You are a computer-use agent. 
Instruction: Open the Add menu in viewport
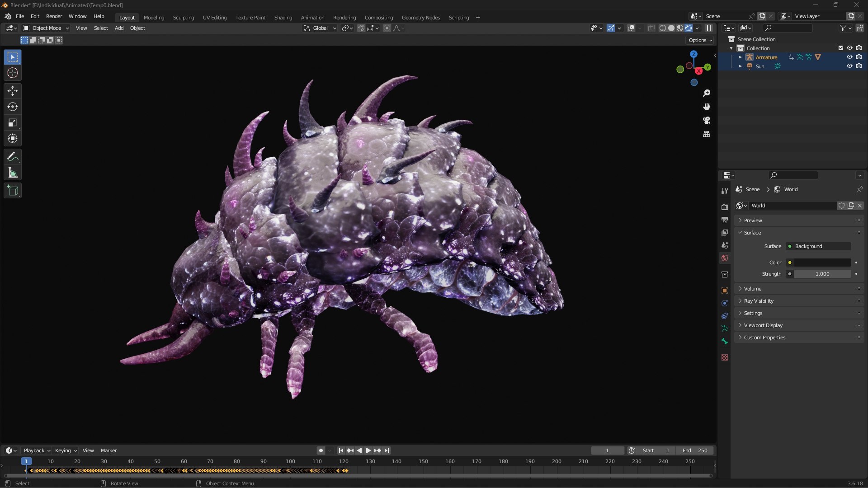pyautogui.click(x=119, y=28)
